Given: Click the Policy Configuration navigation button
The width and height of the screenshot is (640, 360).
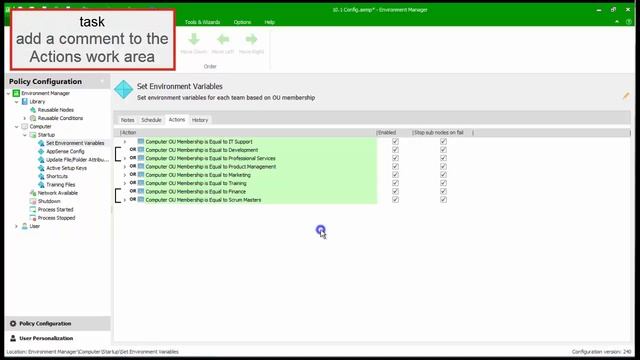Looking at the screenshot, I should (x=58, y=323).
